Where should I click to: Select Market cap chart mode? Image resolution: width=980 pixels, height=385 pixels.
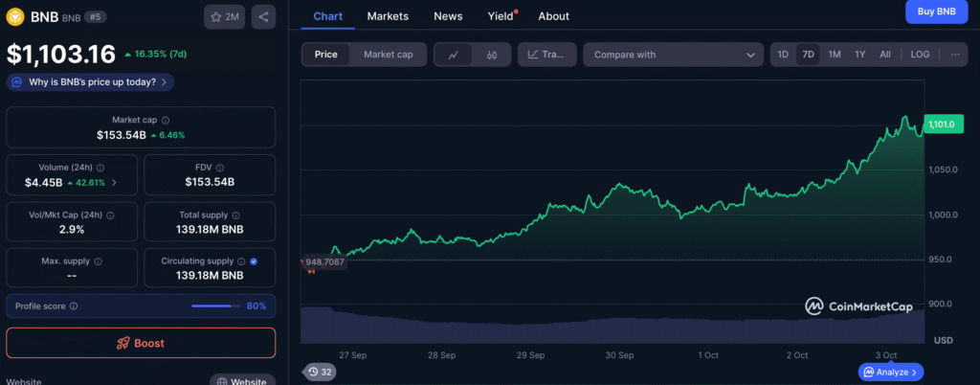pos(389,55)
